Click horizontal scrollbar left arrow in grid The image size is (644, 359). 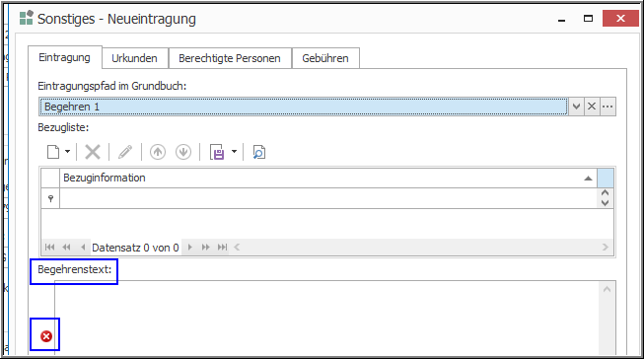(x=237, y=247)
